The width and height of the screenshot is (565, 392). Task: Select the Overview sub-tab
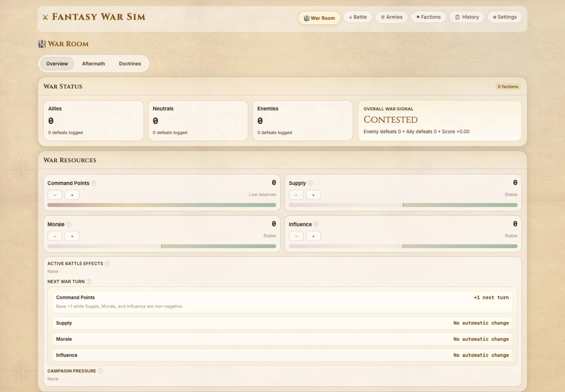pos(57,64)
